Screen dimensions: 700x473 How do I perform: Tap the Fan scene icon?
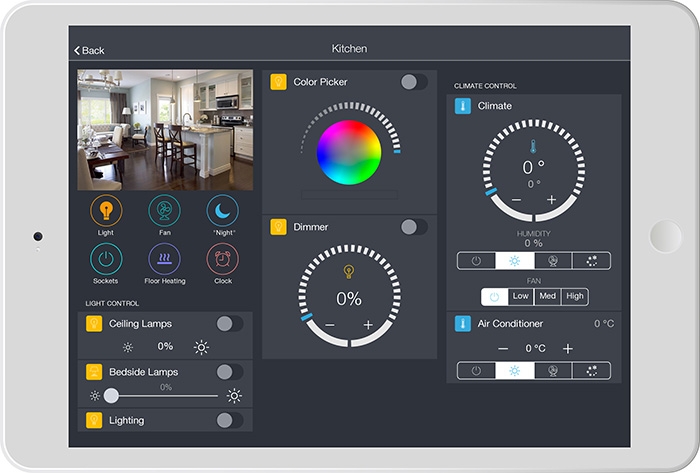pyautogui.click(x=164, y=211)
